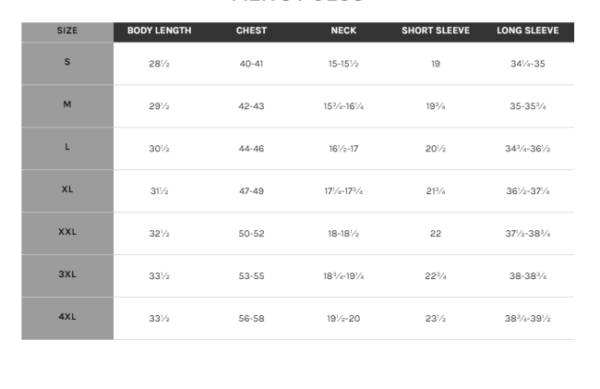Select the 3XL size row label
The image size is (600, 389).
tap(67, 274)
